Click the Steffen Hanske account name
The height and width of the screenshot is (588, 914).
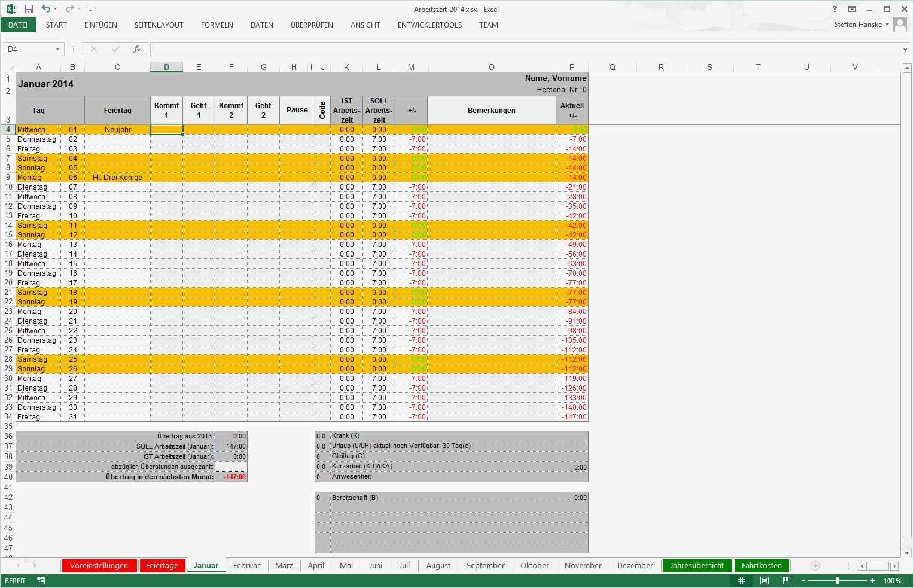point(858,25)
